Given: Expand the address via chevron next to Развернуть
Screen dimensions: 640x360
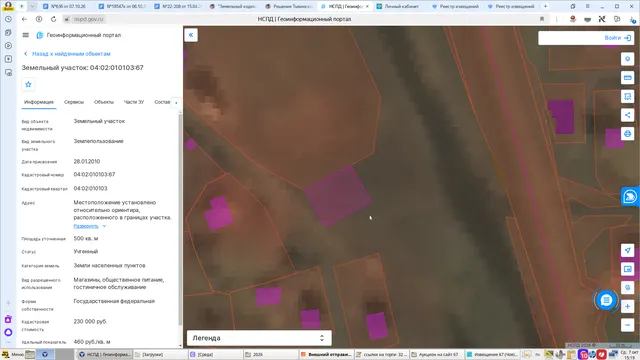Looking at the screenshot, I should pyautogui.click(x=104, y=226).
